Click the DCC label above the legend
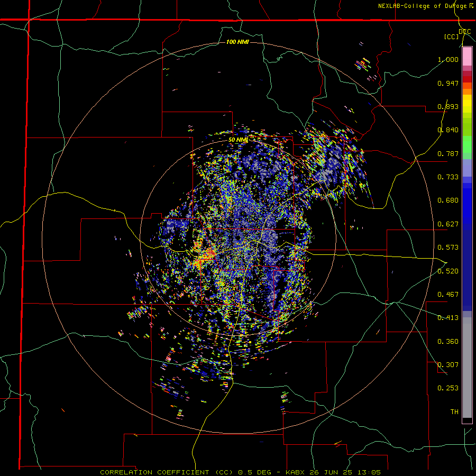The height and width of the screenshot is (476, 476). coord(464,32)
